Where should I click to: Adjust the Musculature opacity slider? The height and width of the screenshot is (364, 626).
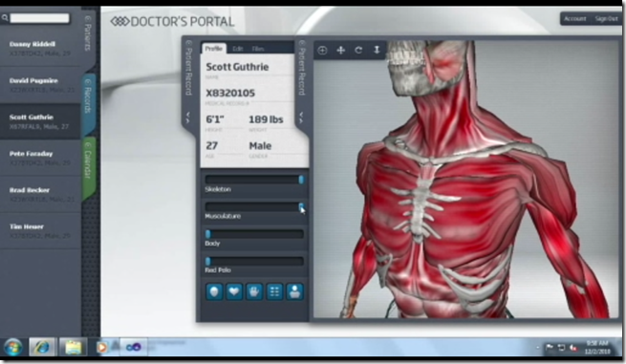[254, 206]
